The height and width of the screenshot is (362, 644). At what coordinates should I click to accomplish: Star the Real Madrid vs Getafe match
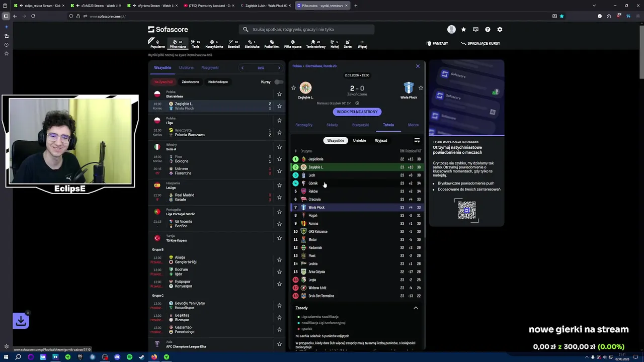coord(279,197)
